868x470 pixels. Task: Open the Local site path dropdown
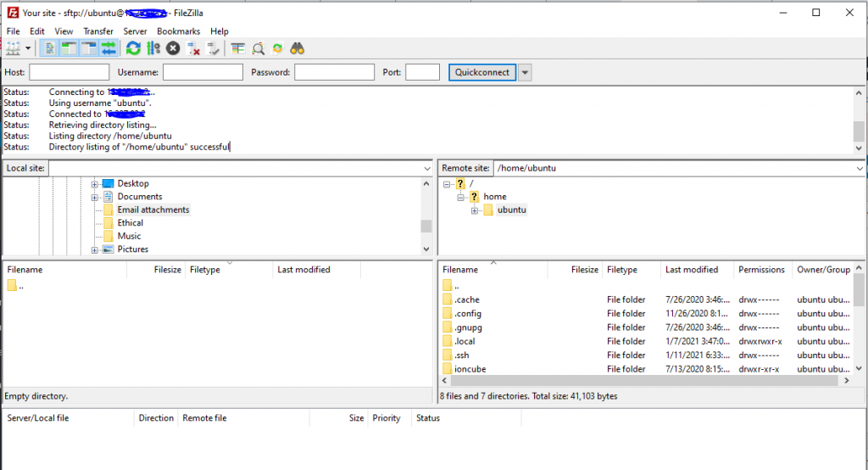pyautogui.click(x=427, y=168)
